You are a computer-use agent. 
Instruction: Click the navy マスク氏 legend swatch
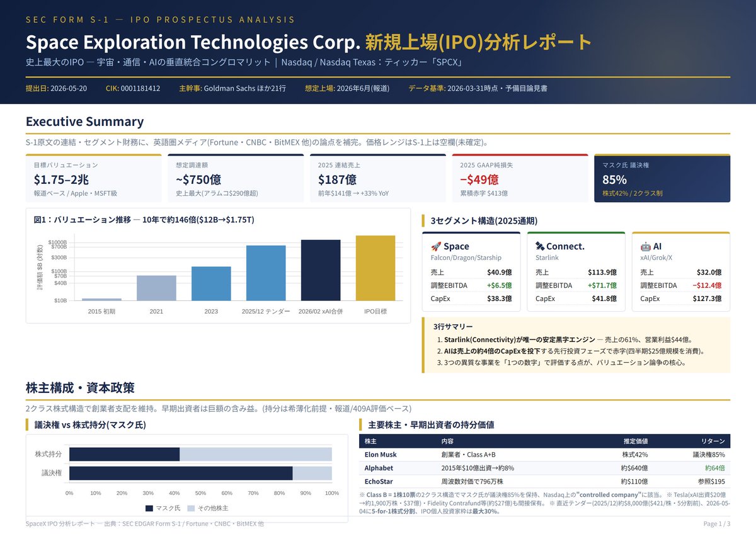tap(149, 508)
